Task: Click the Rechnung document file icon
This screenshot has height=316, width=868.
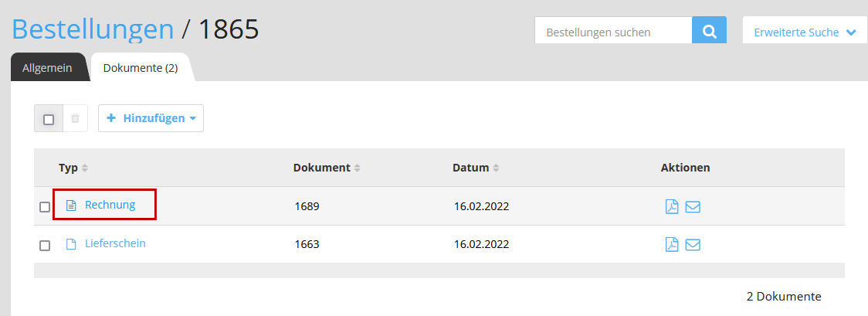Action: [x=71, y=206]
